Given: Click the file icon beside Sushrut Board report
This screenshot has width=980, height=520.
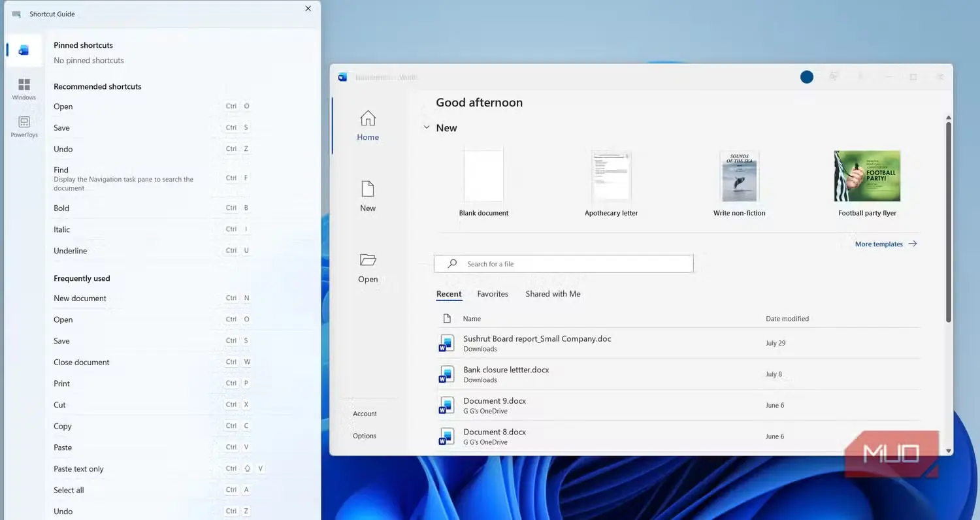Looking at the screenshot, I should point(447,343).
